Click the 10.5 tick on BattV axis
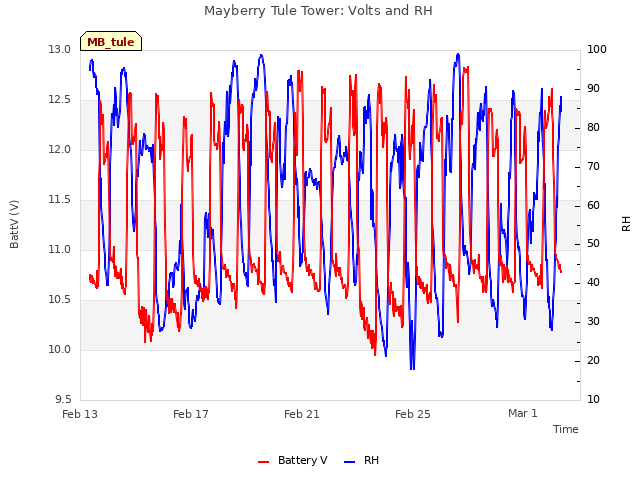Viewport: 640px width, 480px height. (60, 300)
